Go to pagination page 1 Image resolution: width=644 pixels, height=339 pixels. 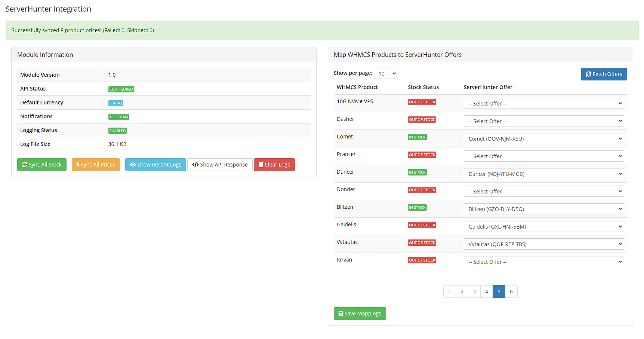[450, 291]
